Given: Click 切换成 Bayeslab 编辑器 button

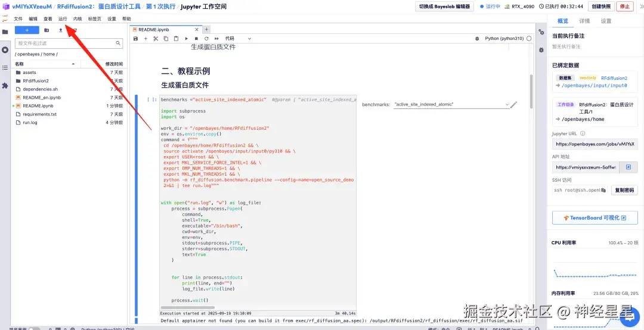Looking at the screenshot, I should pos(444,7).
